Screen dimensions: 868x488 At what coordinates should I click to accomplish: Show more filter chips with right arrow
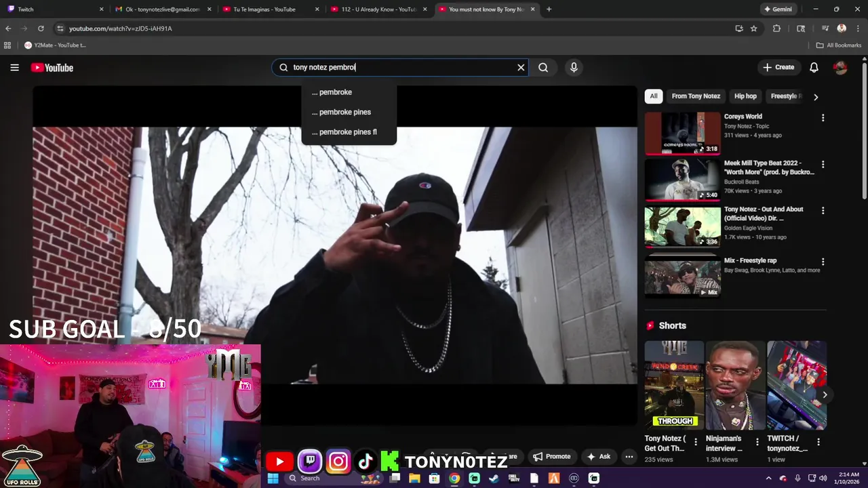tap(816, 97)
